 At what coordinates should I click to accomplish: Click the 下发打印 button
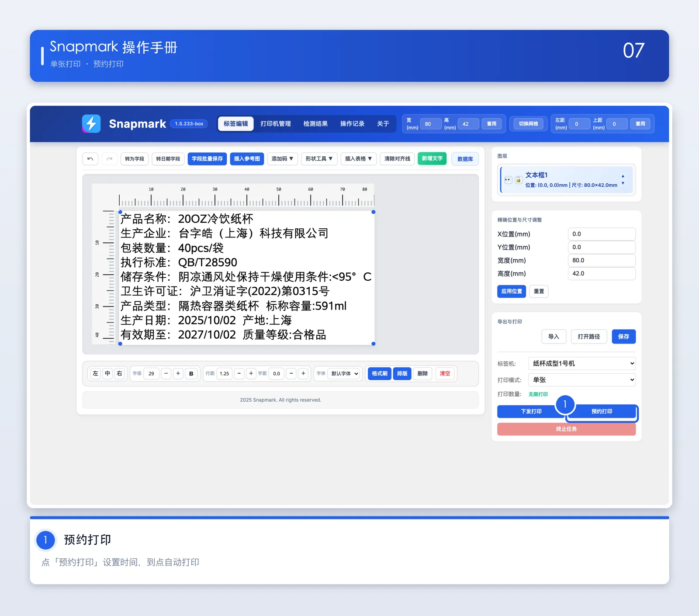coord(531,412)
